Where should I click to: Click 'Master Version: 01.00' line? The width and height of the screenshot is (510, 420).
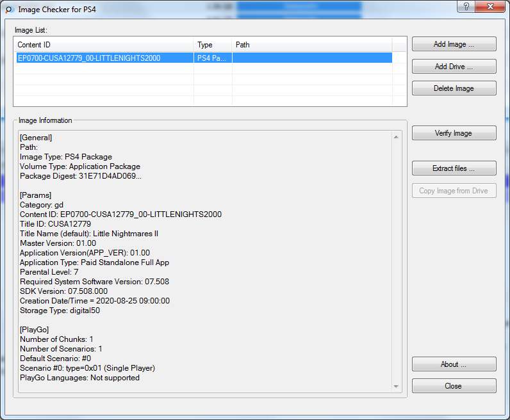pyautogui.click(x=58, y=243)
